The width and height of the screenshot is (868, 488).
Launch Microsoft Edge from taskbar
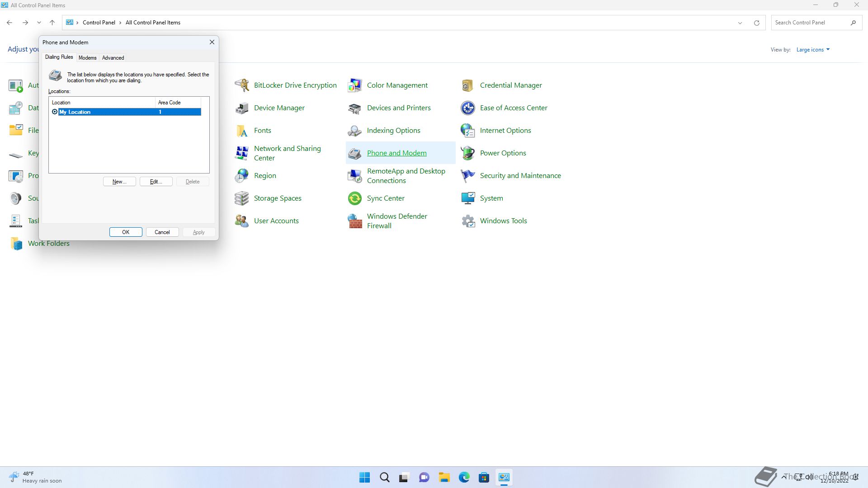464,477
